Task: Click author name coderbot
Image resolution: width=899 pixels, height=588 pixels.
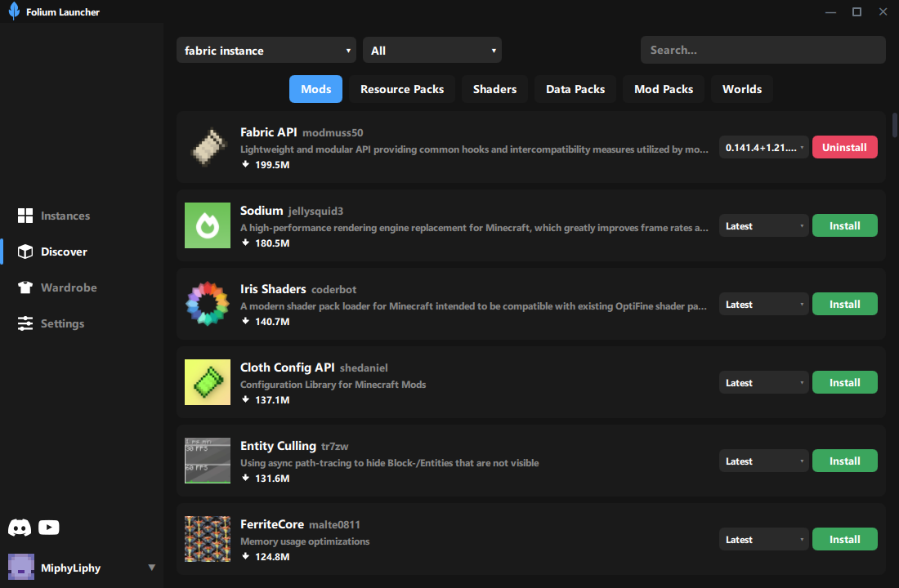Action: click(333, 289)
